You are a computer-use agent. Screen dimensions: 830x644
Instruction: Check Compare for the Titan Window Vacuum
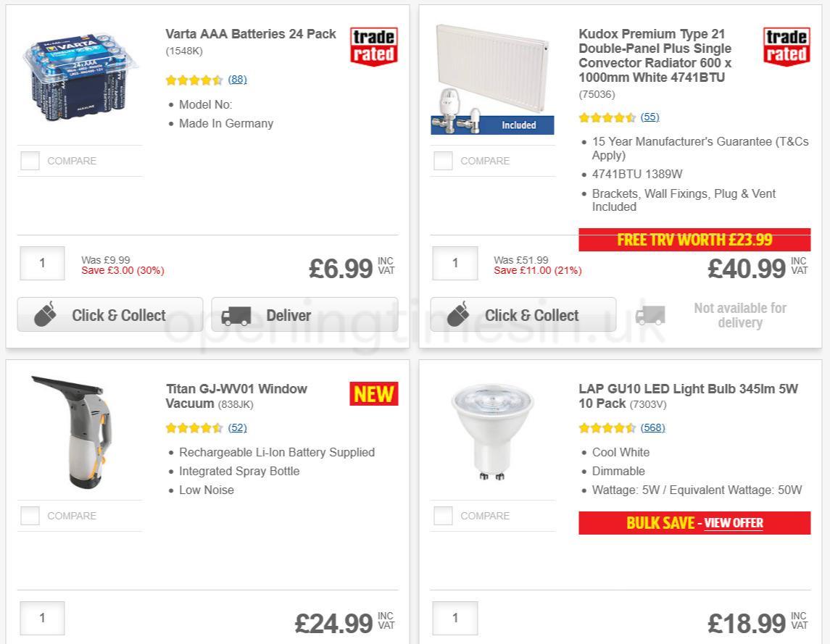point(30,516)
